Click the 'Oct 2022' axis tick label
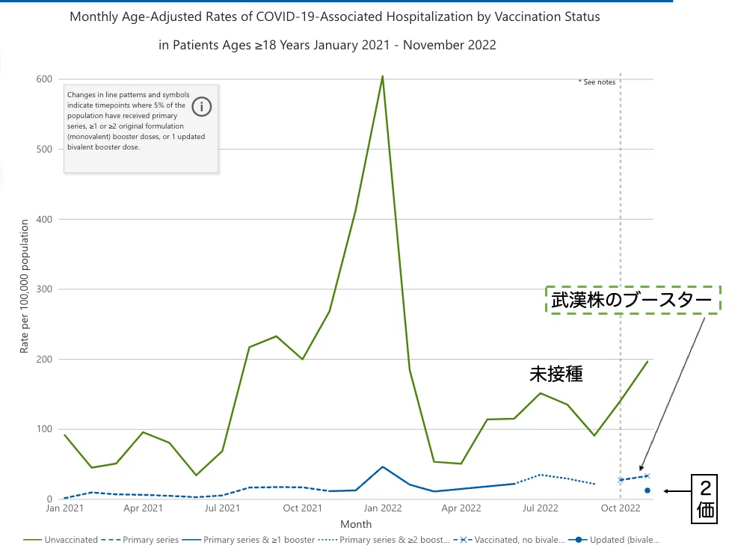The image size is (729, 560). [620, 508]
